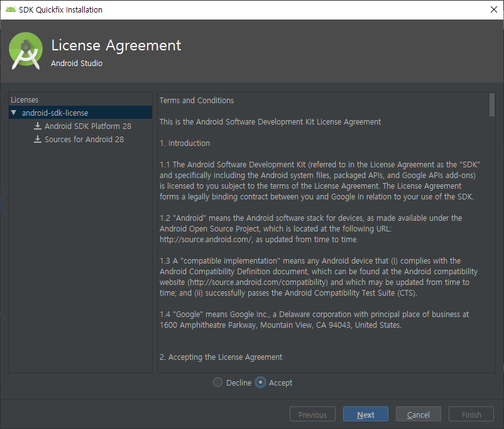Viewport: 504px width, 429px height.
Task: Click the Android Studio logo icon
Action: coord(26,51)
